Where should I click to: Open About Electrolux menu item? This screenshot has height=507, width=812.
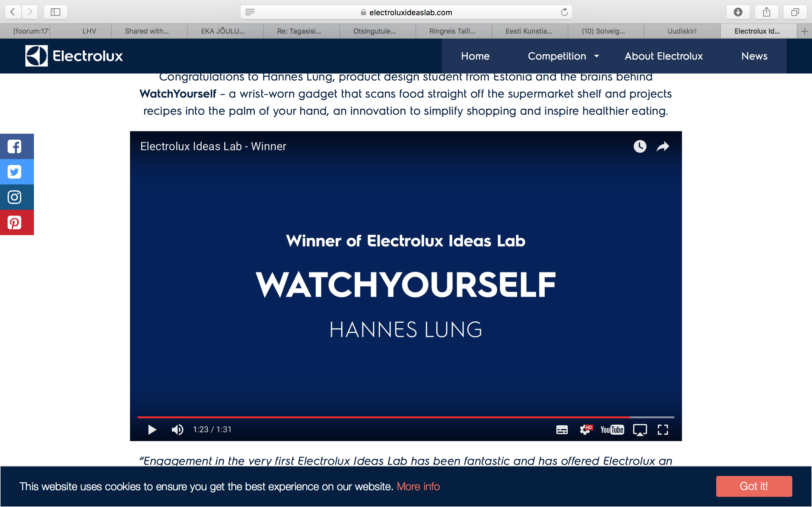[x=663, y=56]
